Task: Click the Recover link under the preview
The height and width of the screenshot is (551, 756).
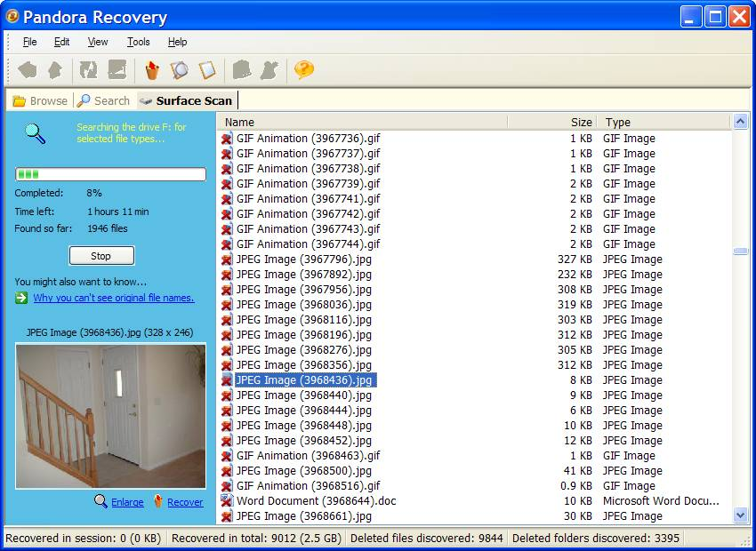Action: click(185, 502)
